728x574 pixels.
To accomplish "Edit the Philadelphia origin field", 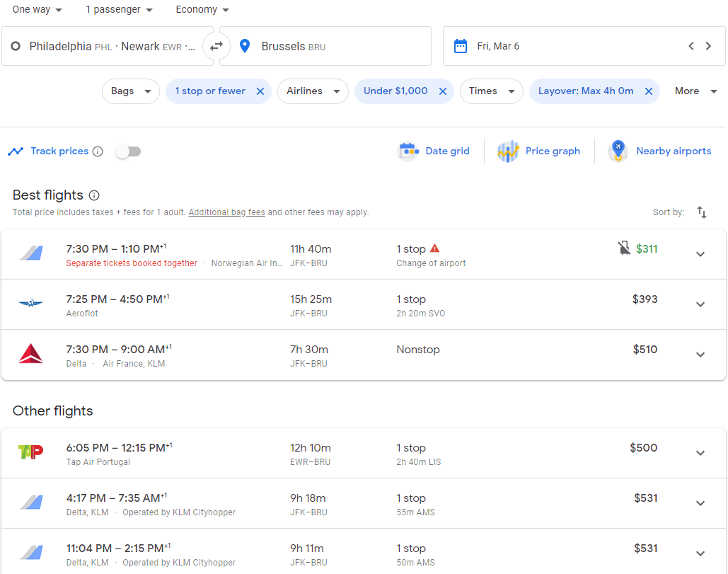I will pyautogui.click(x=108, y=46).
